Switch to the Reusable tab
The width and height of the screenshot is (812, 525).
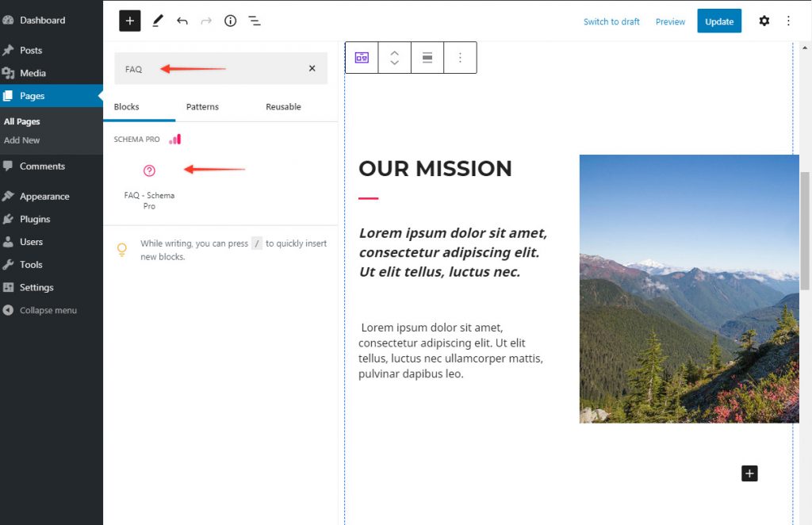point(283,107)
